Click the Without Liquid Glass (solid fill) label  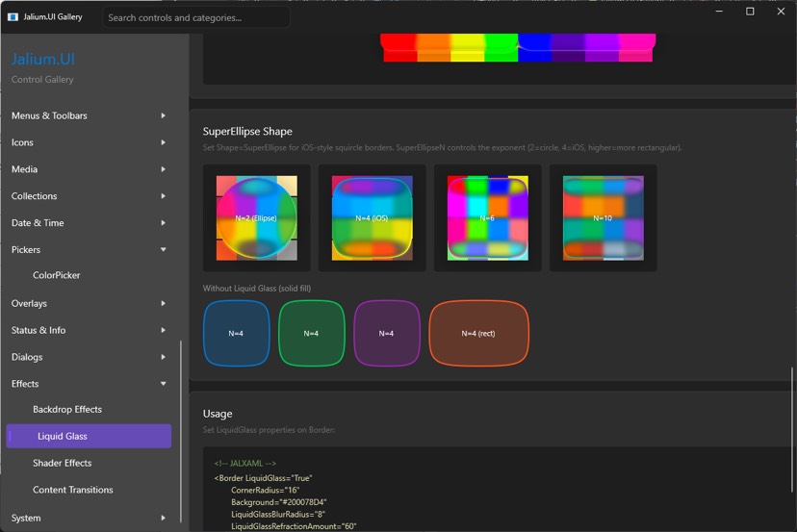(x=257, y=288)
